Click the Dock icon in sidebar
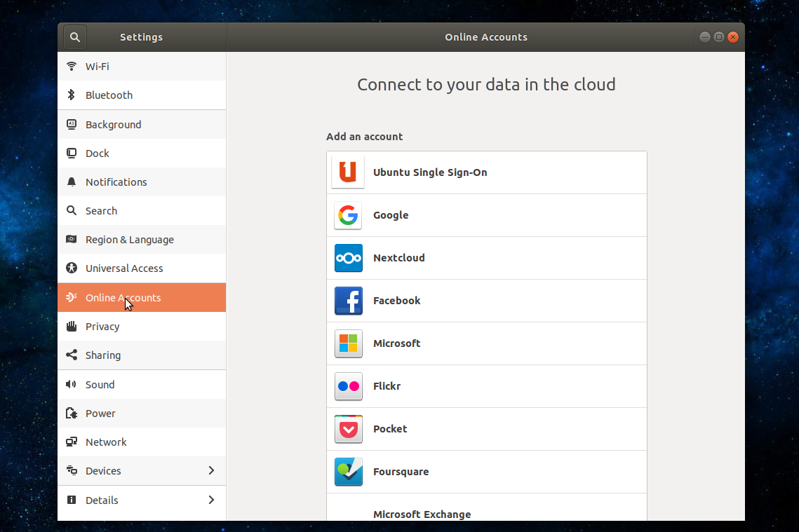The image size is (799, 532). (72, 154)
